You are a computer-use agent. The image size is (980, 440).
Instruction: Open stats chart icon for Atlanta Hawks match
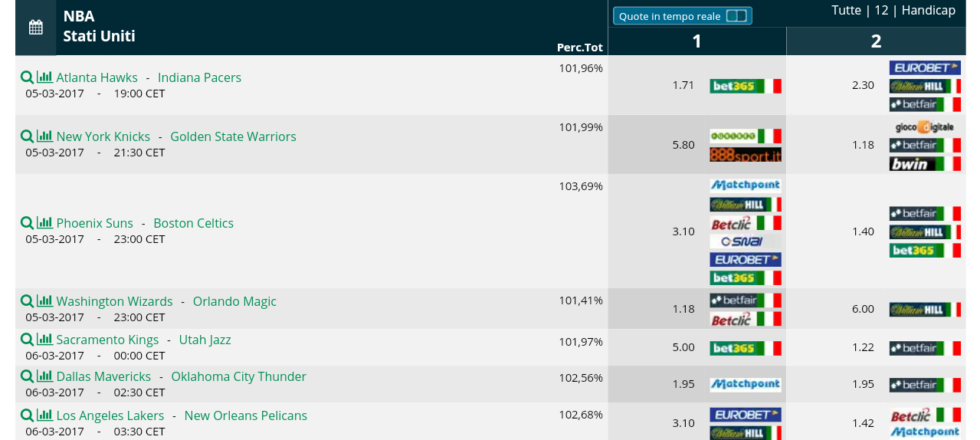point(45,77)
